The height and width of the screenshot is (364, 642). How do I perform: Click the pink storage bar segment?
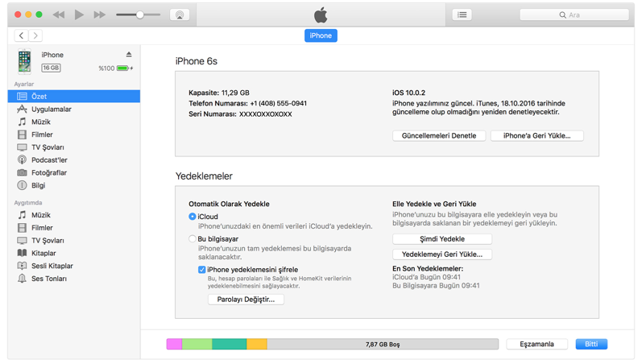[174, 344]
